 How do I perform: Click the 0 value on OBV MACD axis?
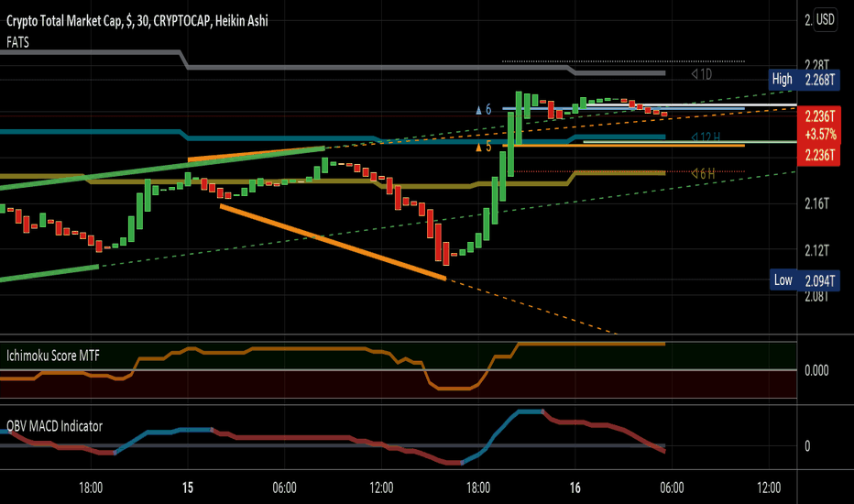click(807, 446)
